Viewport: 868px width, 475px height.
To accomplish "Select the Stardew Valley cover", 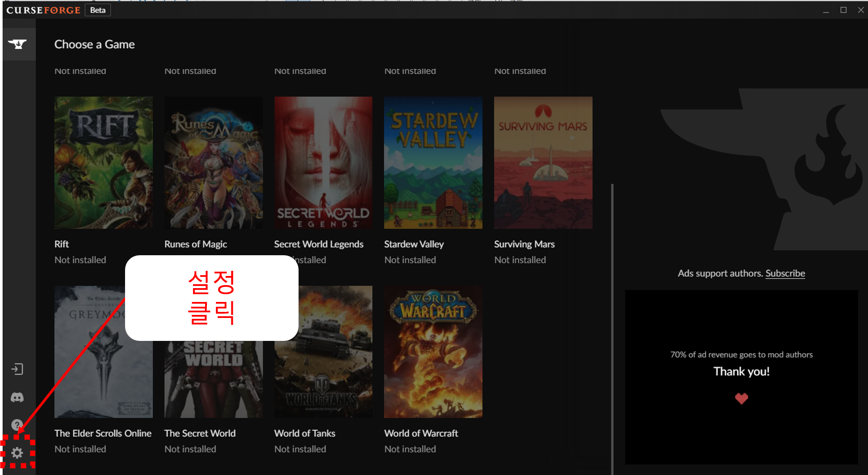I will coord(433,163).
